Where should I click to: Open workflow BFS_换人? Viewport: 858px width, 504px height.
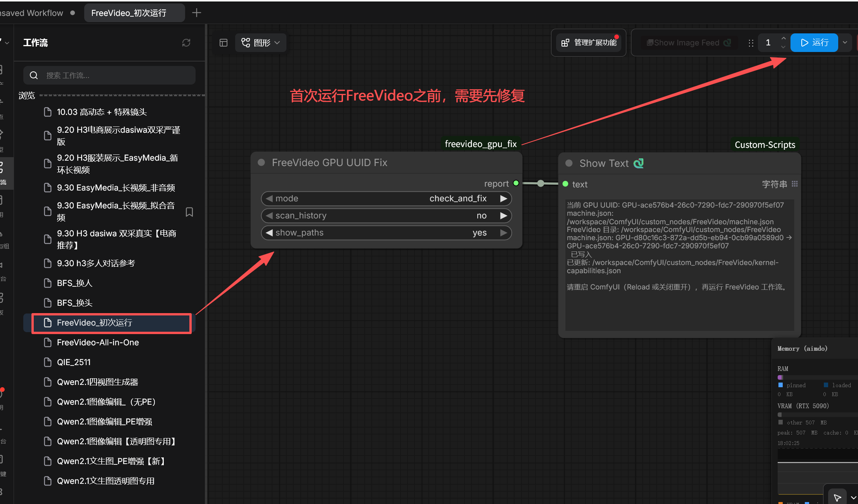coord(109,283)
